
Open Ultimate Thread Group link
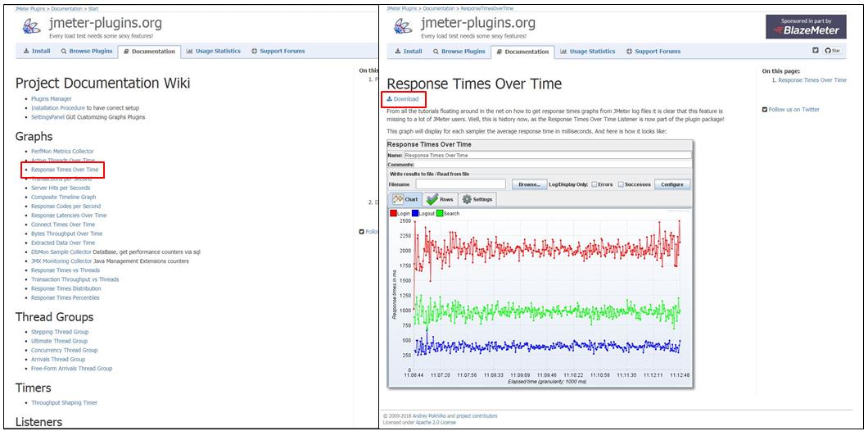pos(59,341)
